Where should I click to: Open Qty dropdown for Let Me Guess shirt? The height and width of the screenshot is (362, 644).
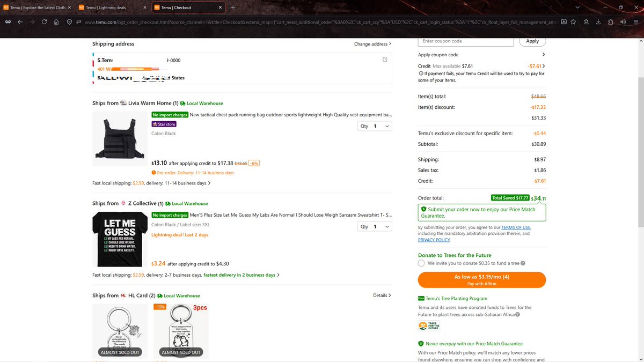[x=375, y=227]
